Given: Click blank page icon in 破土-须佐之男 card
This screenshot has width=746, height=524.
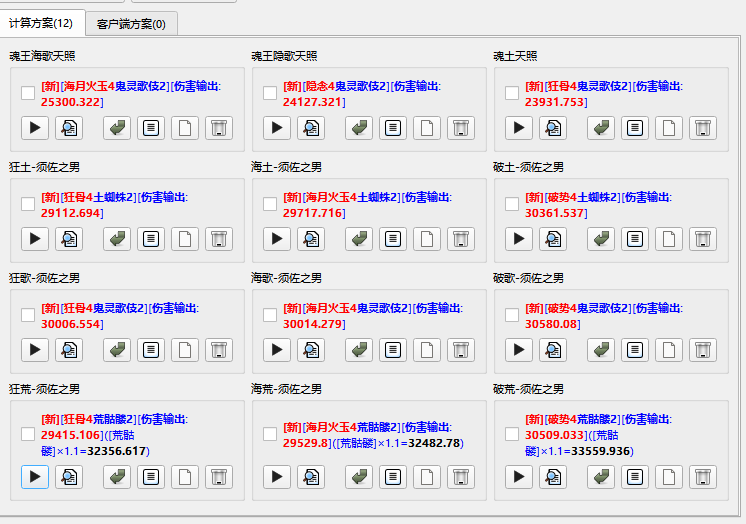Looking at the screenshot, I should pyautogui.click(x=669, y=239).
